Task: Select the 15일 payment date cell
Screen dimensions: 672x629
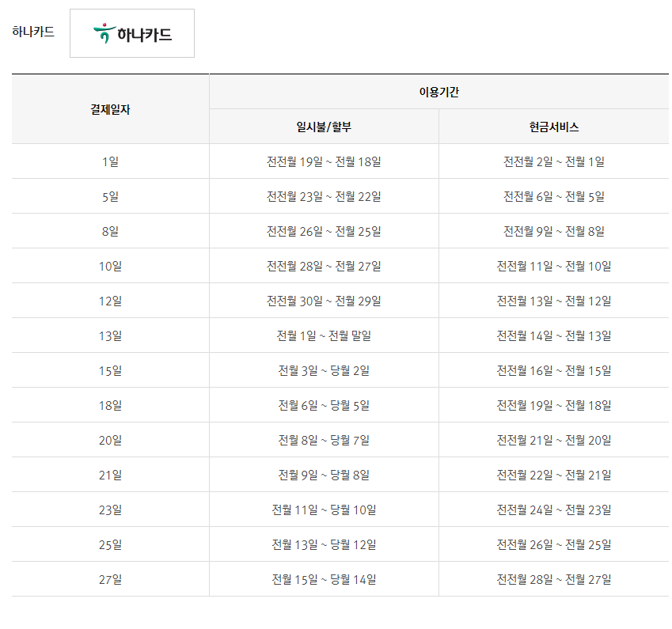Action: 110,370
